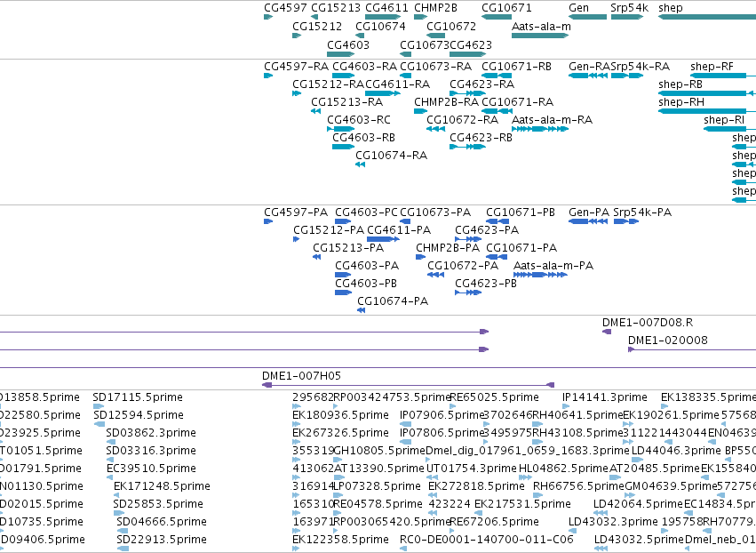This screenshot has height=553, width=756.
Task: Select the CG15213 gene label
Action: pos(336,8)
